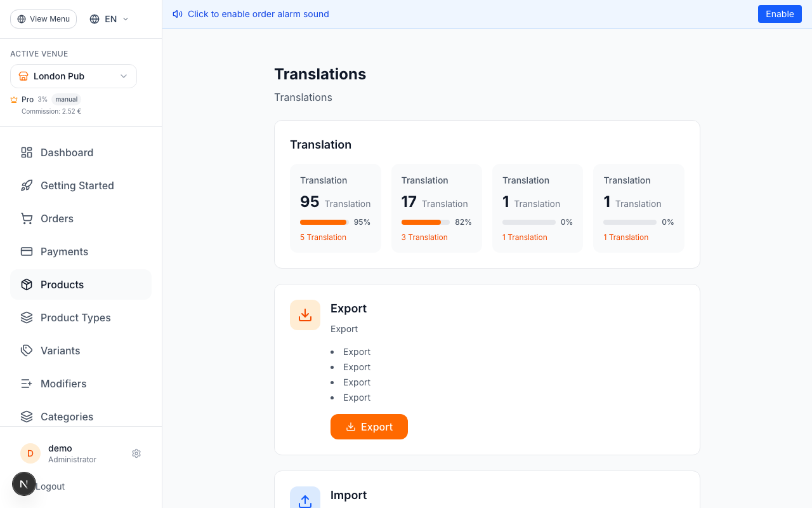
Task: Expand the London Pub venue selector
Action: tap(73, 76)
